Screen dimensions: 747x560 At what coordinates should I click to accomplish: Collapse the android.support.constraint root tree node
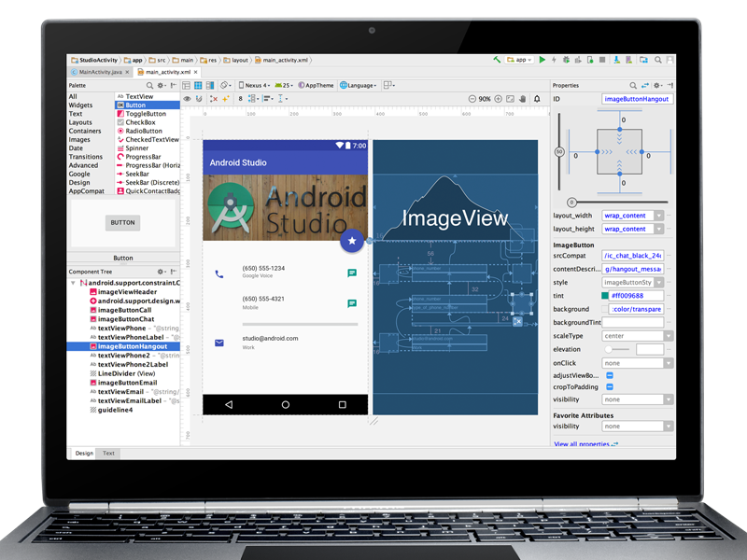[73, 283]
